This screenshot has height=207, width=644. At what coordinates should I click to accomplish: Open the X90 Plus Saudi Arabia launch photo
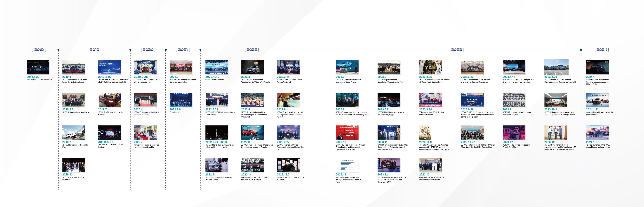pyautogui.click(x=217, y=165)
